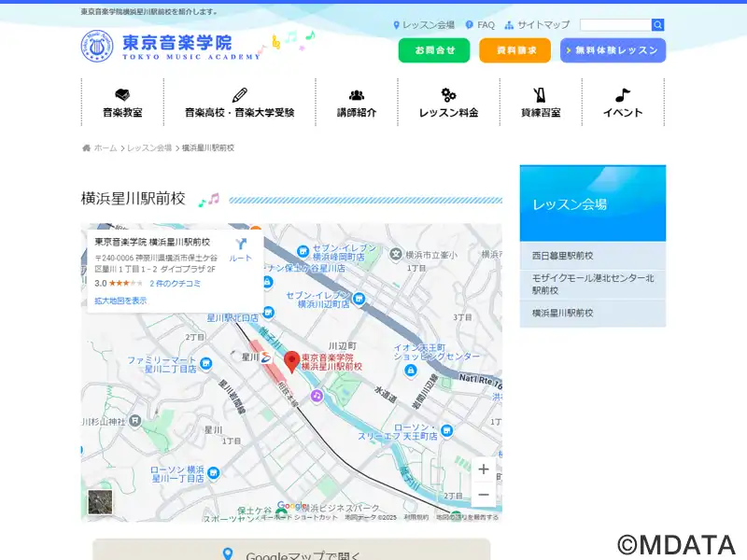
Task: Go to ホーム breadcrumb link
Action: (x=105, y=148)
